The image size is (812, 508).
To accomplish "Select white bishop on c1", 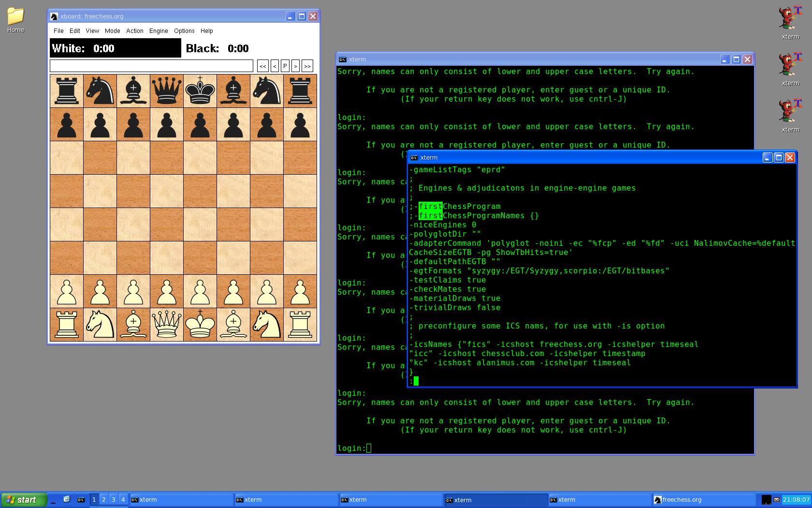I will (133, 325).
